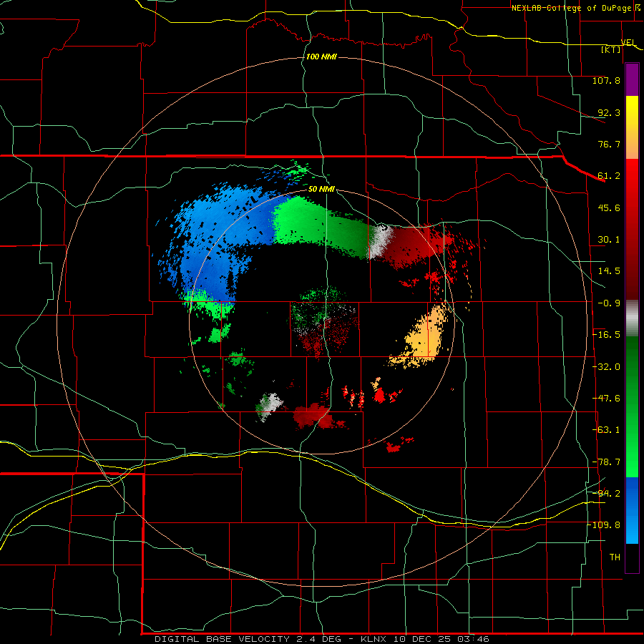The height and width of the screenshot is (644, 644).
Task: Click the gray near-zero segment of the color bar
Action: [632, 318]
